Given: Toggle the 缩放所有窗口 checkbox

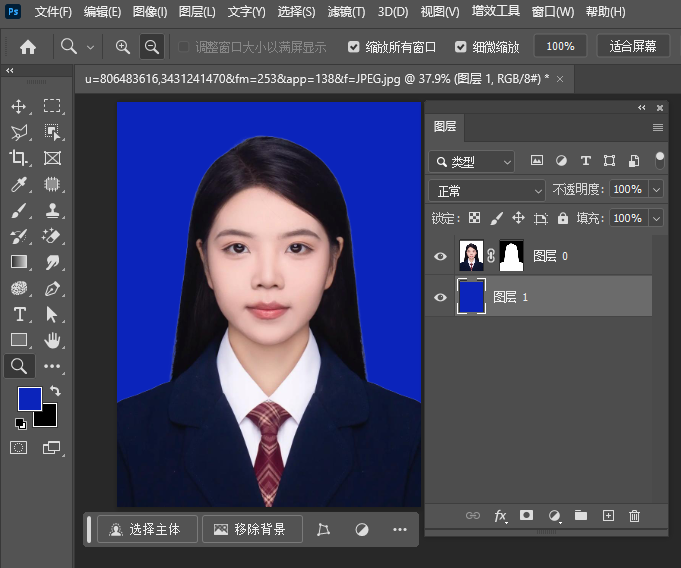Looking at the screenshot, I should (x=354, y=47).
